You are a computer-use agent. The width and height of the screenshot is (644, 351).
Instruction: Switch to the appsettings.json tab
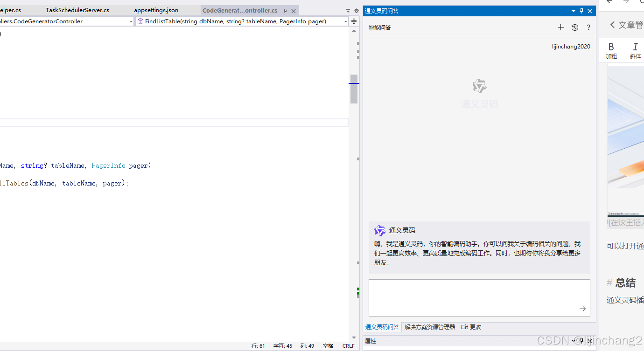156,10
